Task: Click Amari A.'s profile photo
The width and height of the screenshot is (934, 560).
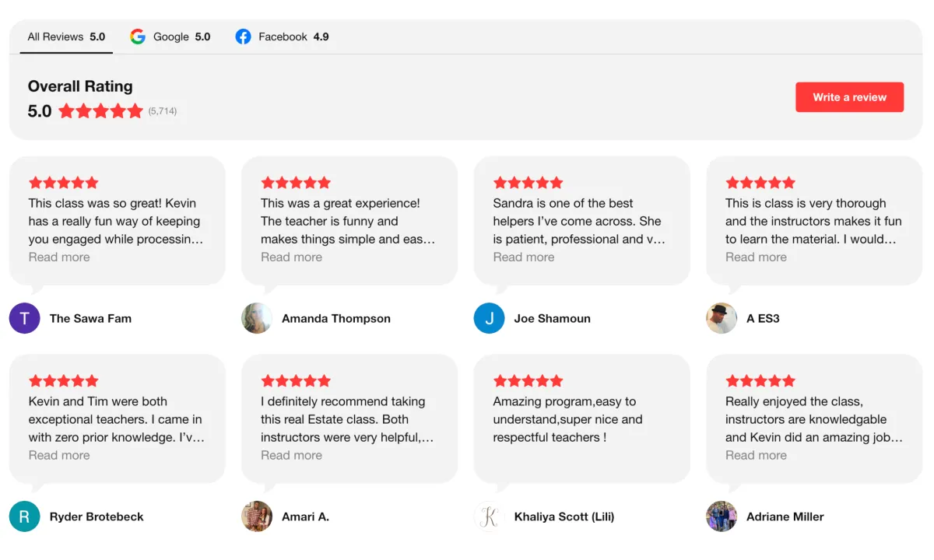Action: [257, 516]
